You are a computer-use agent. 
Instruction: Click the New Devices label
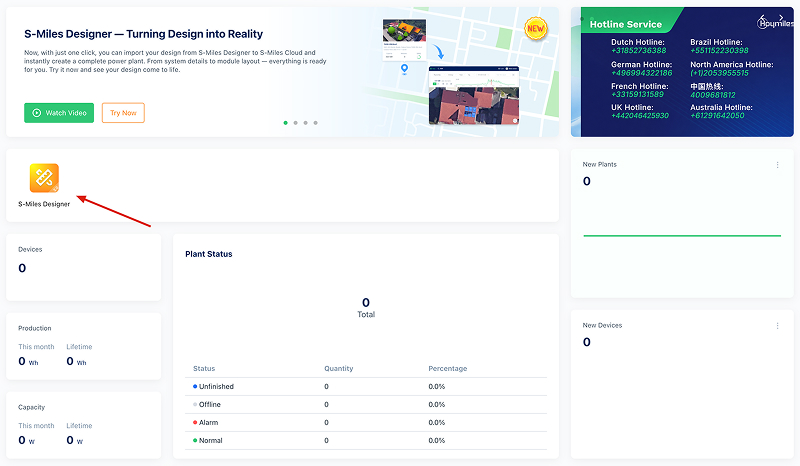(603, 325)
